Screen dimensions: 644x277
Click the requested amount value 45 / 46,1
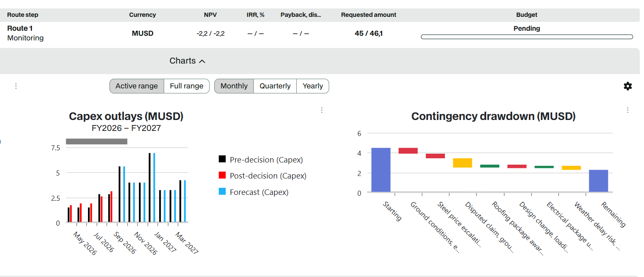pos(369,33)
